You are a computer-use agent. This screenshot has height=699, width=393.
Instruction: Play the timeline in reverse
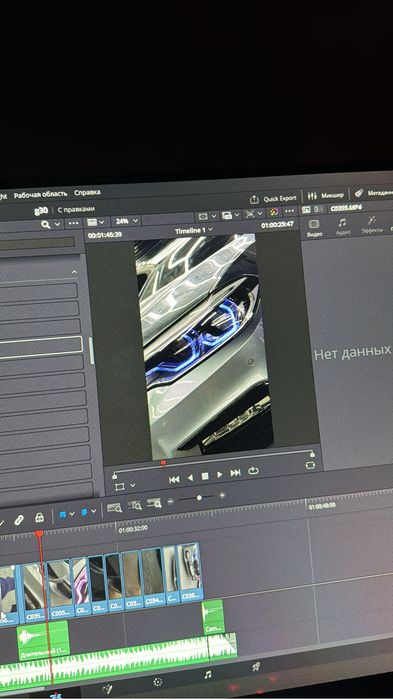(x=190, y=477)
